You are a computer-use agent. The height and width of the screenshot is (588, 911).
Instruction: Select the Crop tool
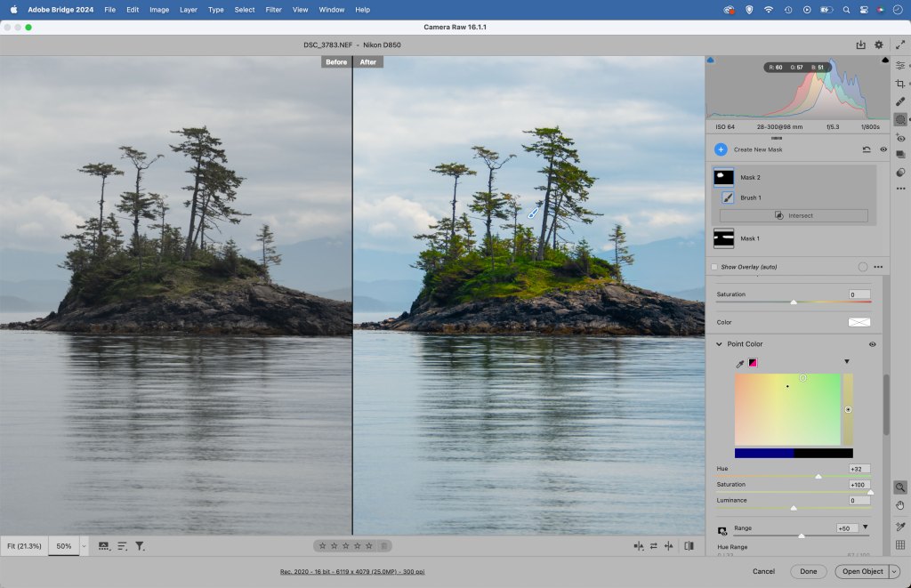point(900,84)
